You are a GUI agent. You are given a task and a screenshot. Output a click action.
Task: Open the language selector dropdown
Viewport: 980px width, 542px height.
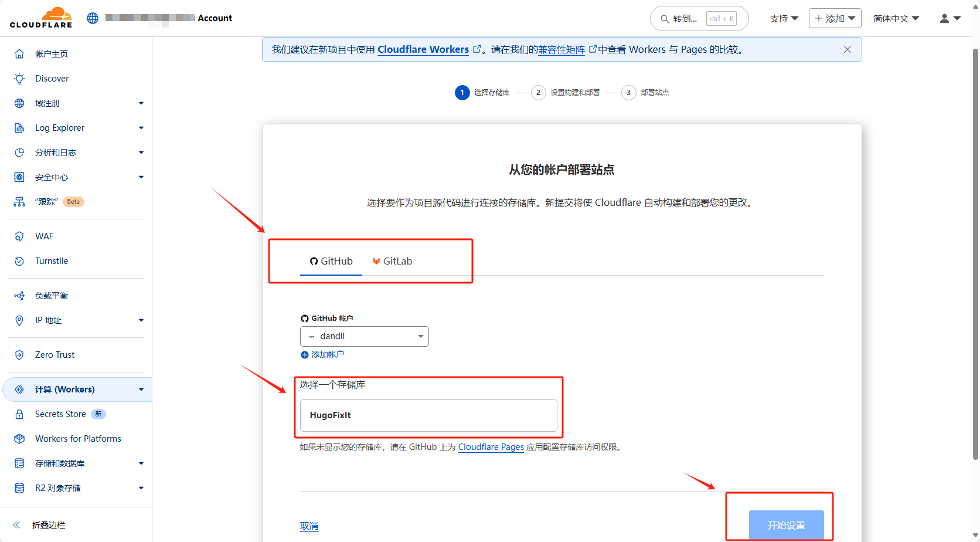coord(896,18)
